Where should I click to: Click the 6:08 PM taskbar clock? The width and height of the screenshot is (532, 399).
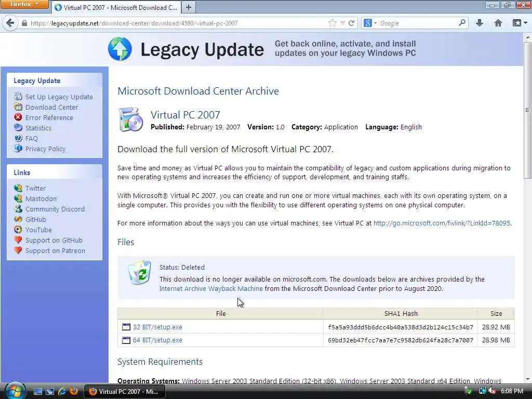[512, 391]
